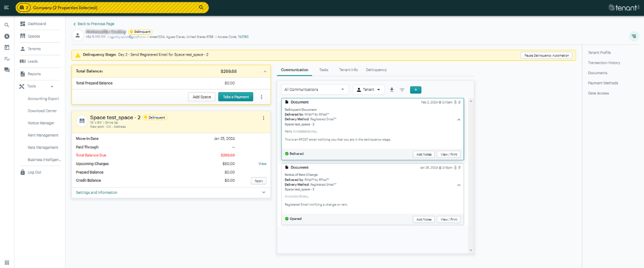The width and height of the screenshot is (644, 268).
Task: Click the communications list scrollbar down arrow
Action: point(471,250)
